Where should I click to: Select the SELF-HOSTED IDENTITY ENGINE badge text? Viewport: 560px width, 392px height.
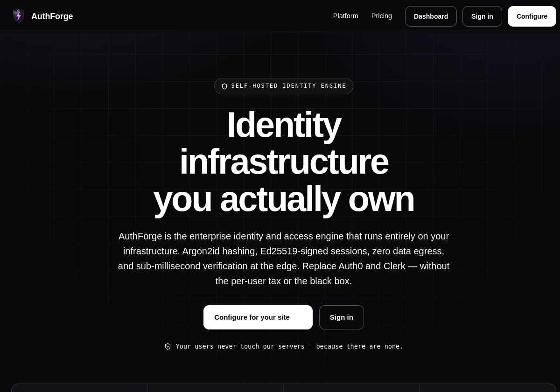289,86
